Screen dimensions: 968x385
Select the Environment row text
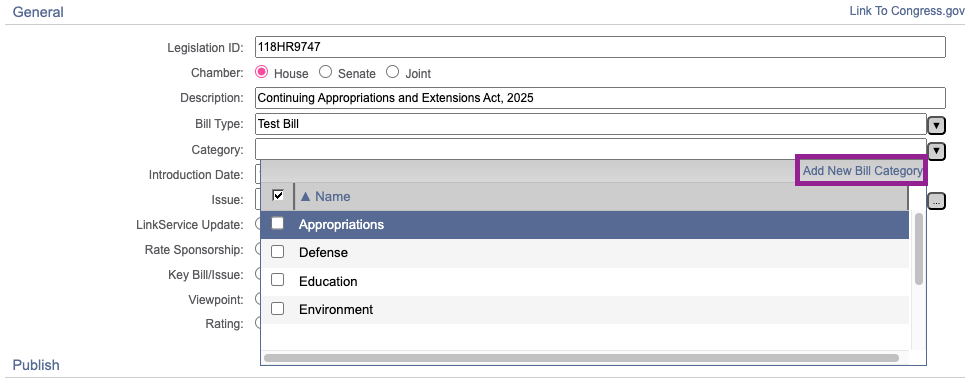[336, 310]
